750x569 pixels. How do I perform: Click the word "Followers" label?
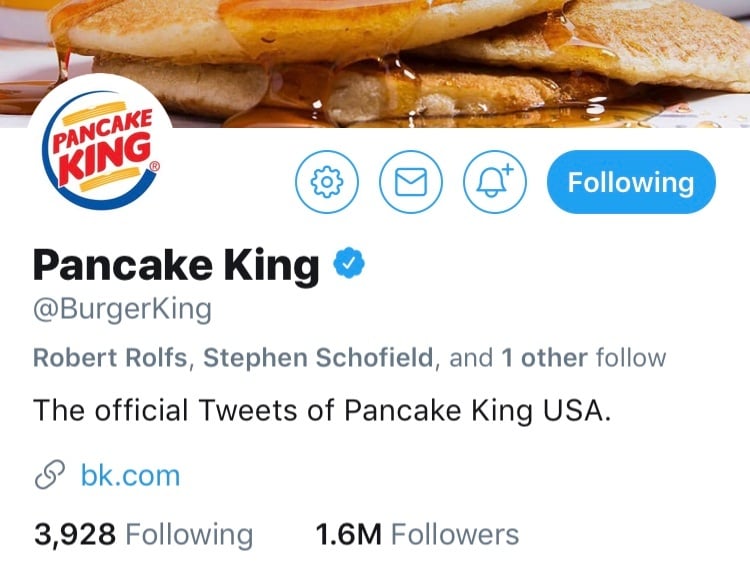455,534
